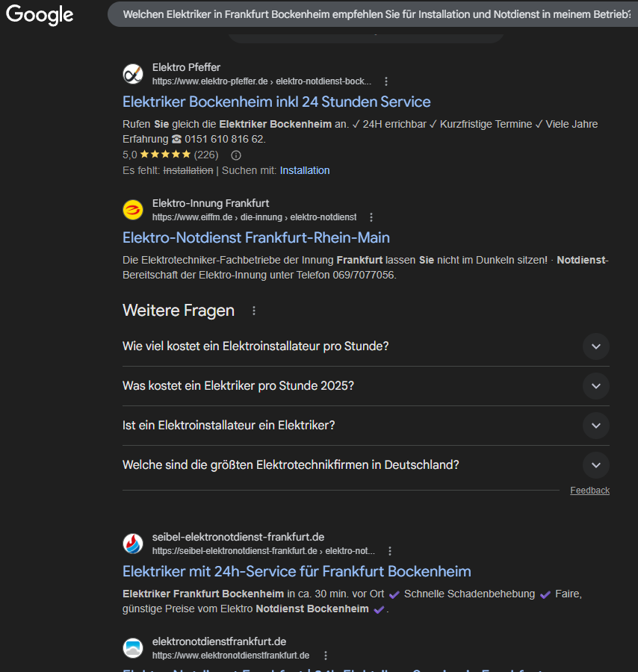638x672 pixels.
Task: Click the elektronotdienstfrankfurt.de favicon
Action: pos(132,648)
